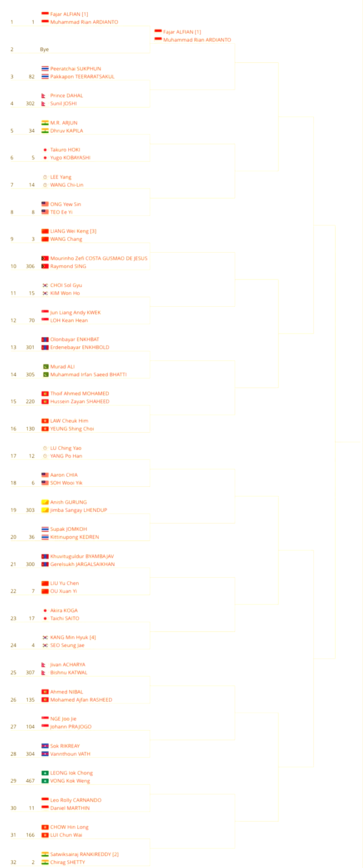Select KANG Min Hyuk [4] name
The width and height of the screenshot is (363, 868).
click(x=73, y=638)
